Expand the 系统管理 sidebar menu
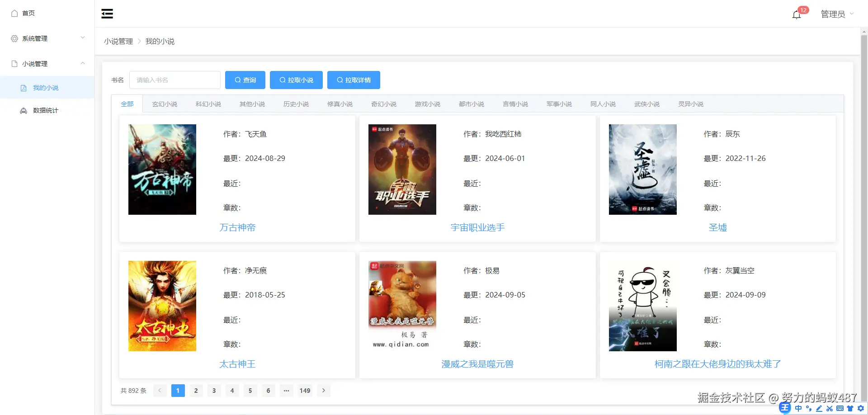Screen dimensions: 868x415 coord(47,38)
